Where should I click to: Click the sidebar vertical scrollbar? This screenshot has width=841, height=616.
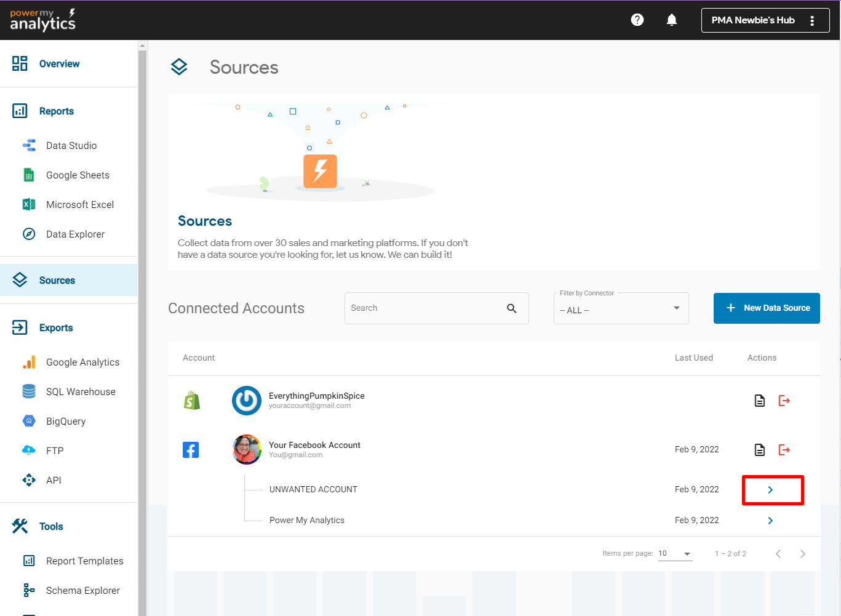(143, 332)
